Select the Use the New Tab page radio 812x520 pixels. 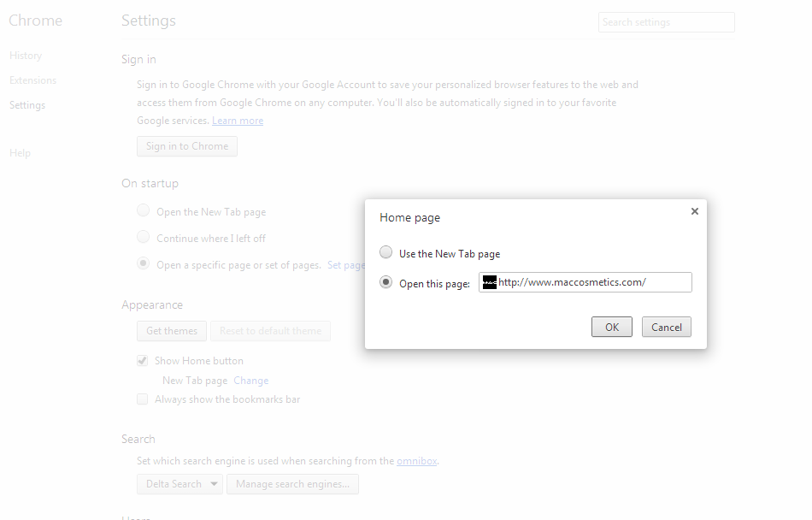(385, 252)
